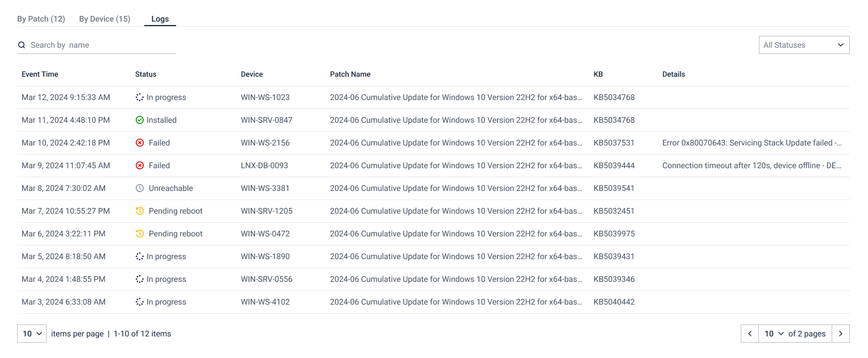Image resolution: width=868 pixels, height=358 pixels.
Task: Click the Pending reboot icon for WIN-SRV-1205
Action: pyautogui.click(x=140, y=211)
